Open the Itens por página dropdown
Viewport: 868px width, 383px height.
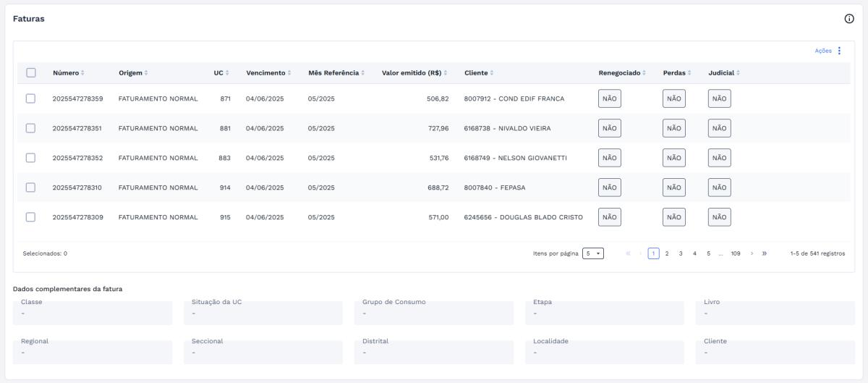(593, 253)
